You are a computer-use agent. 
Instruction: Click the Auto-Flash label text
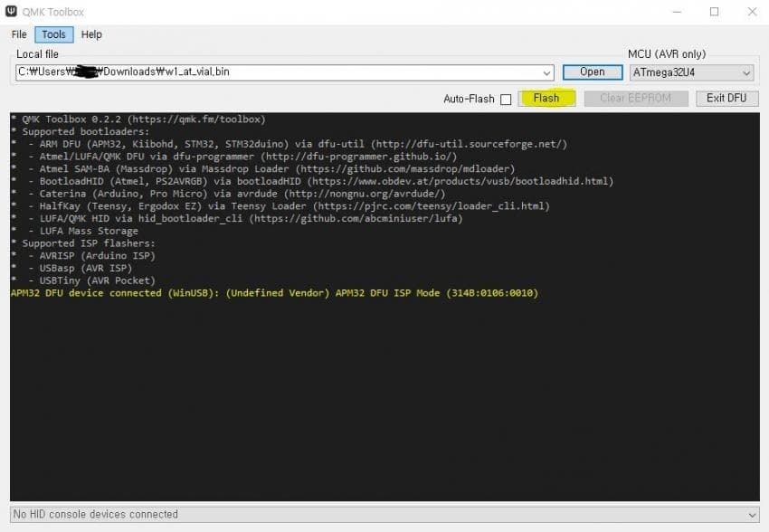pyautogui.click(x=469, y=99)
